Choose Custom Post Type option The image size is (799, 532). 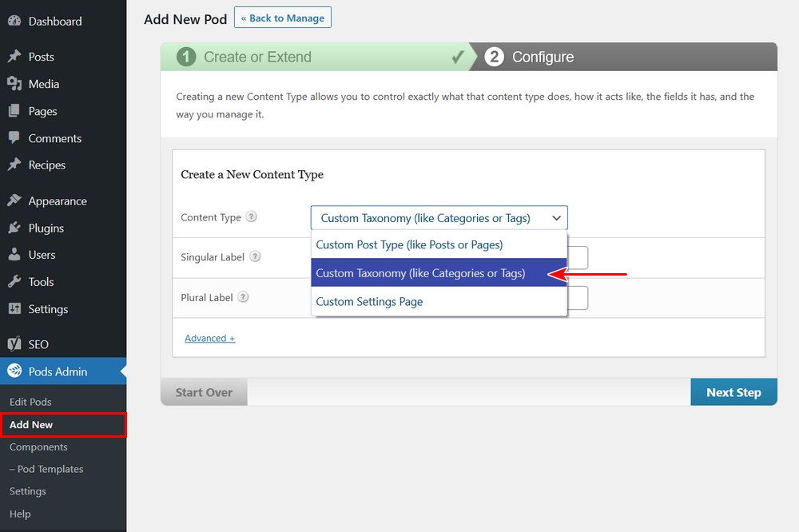tap(439, 244)
